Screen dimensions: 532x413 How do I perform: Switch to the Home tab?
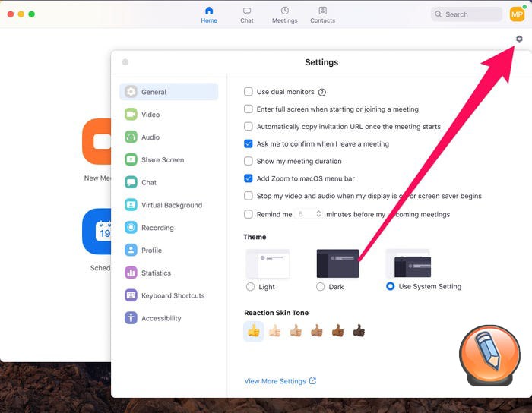click(x=209, y=15)
